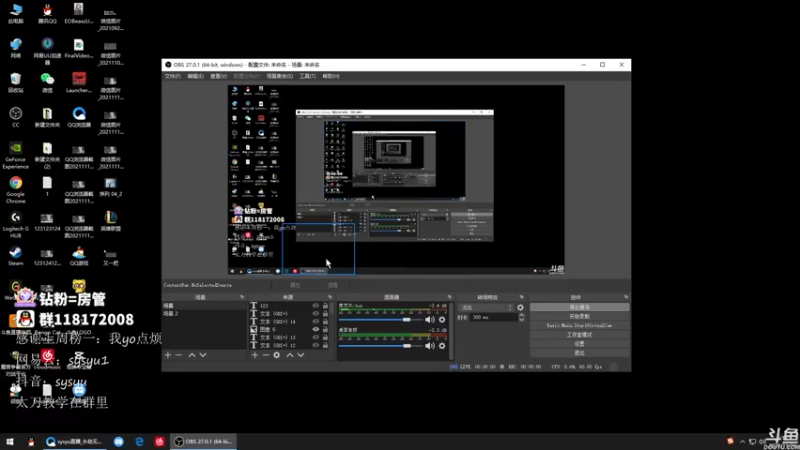This screenshot has height=450, width=800.
Task: Toggle visibility of source 123
Action: 316,306
